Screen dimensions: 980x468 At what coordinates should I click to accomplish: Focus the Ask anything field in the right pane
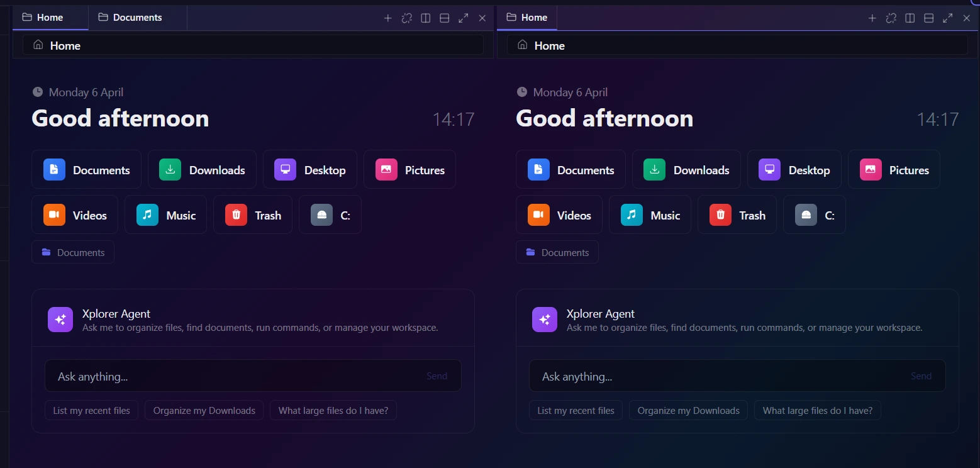pos(737,376)
